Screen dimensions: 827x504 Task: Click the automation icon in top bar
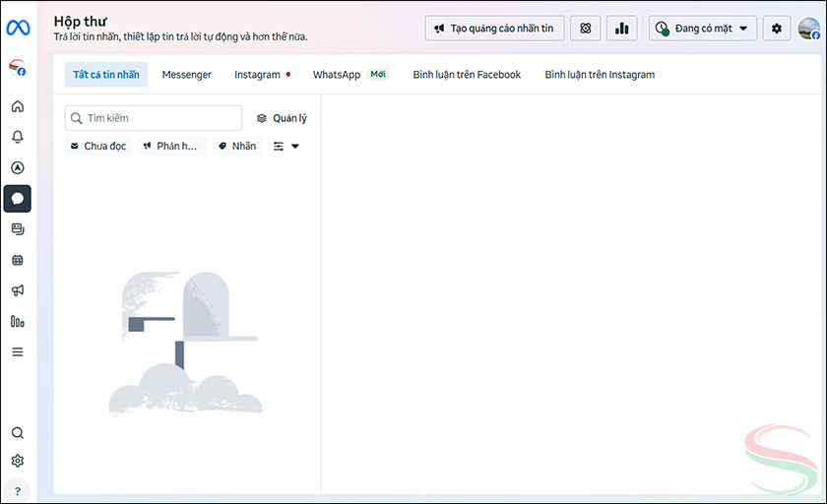585,29
